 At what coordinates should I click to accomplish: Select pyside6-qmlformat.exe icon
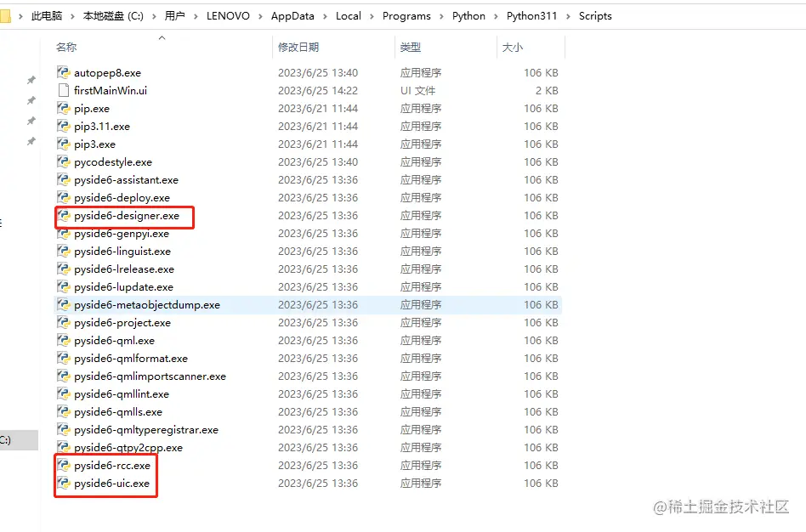(63, 359)
